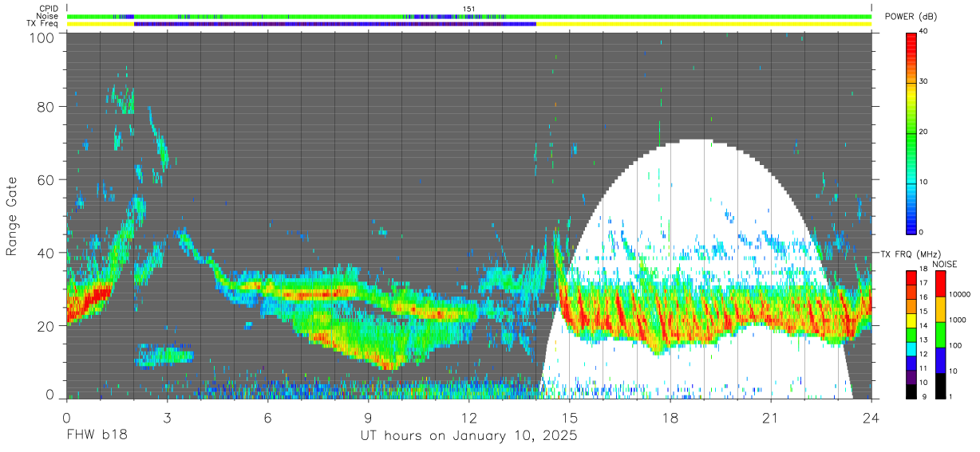The image size is (980, 452).
Task: Click the 80 tick on the Range Gate axis
Action: point(46,107)
